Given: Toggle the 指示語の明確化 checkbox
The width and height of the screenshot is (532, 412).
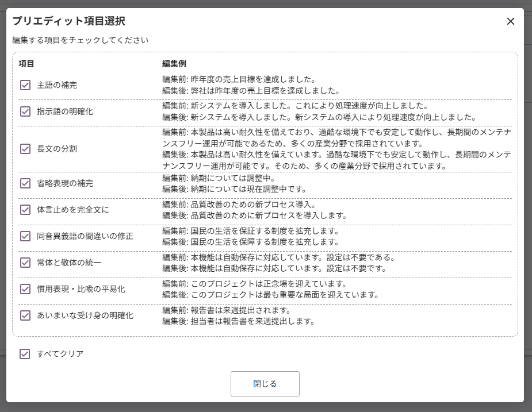Looking at the screenshot, I should pyautogui.click(x=25, y=111).
